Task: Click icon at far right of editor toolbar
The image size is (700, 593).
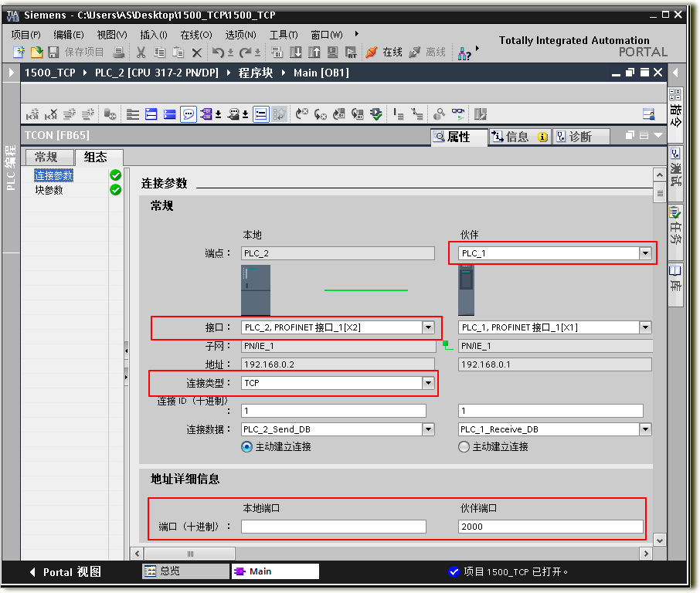Action: tap(649, 114)
